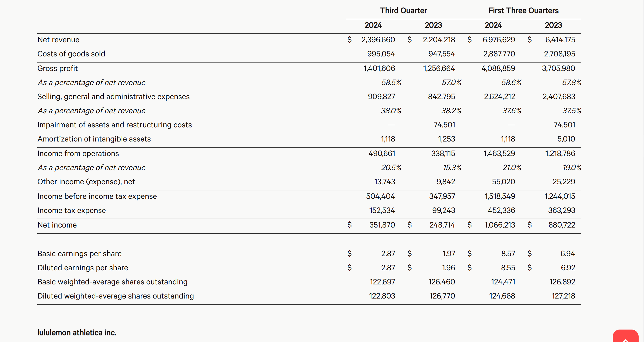Click Third Quarter 2024 net income 351,870

382,225
